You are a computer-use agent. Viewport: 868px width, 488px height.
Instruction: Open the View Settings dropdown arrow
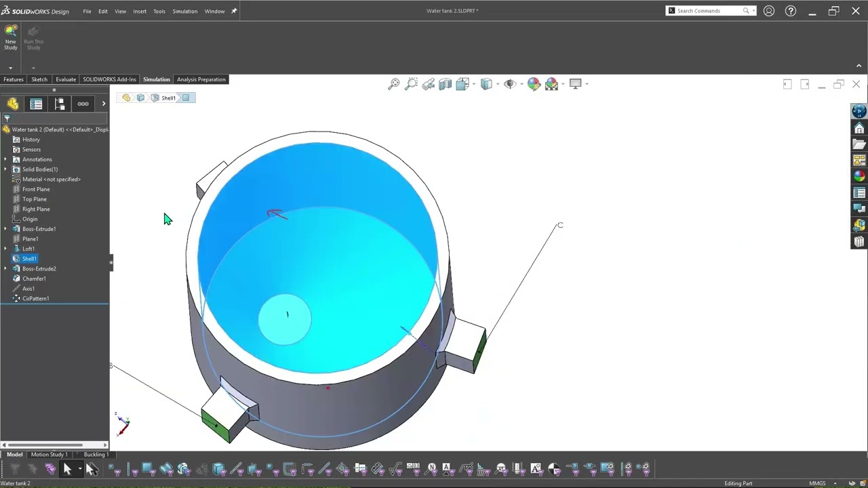[x=587, y=84]
